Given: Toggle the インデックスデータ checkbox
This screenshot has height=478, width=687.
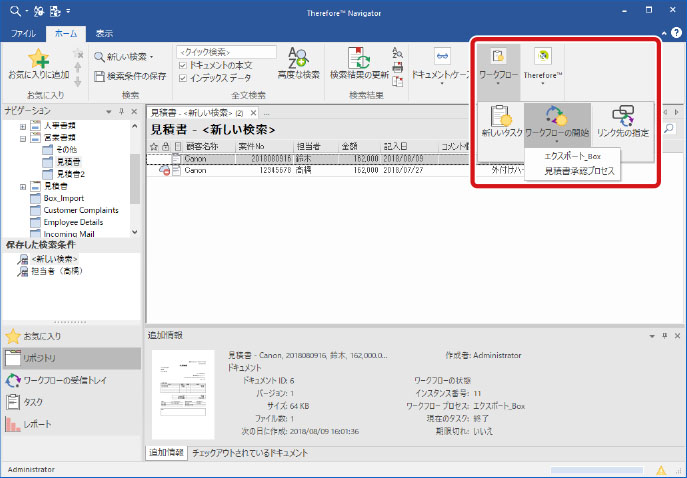Looking at the screenshot, I should [x=181, y=78].
